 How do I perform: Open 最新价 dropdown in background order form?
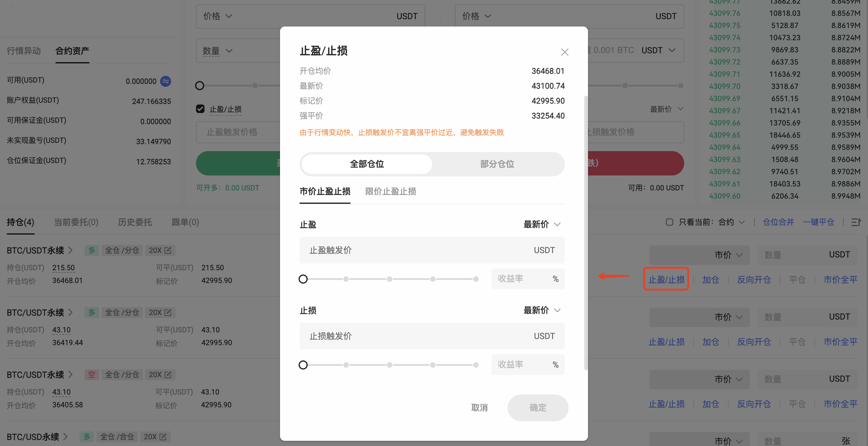(x=667, y=109)
